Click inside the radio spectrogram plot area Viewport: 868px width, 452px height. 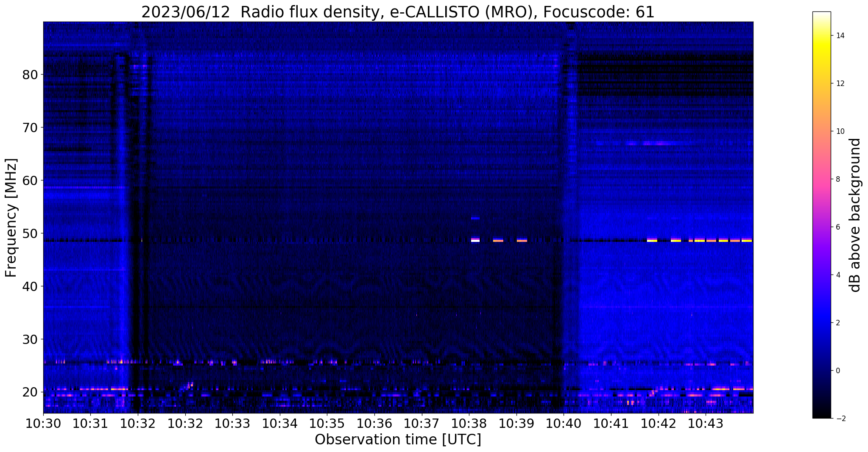pyautogui.click(x=398, y=217)
